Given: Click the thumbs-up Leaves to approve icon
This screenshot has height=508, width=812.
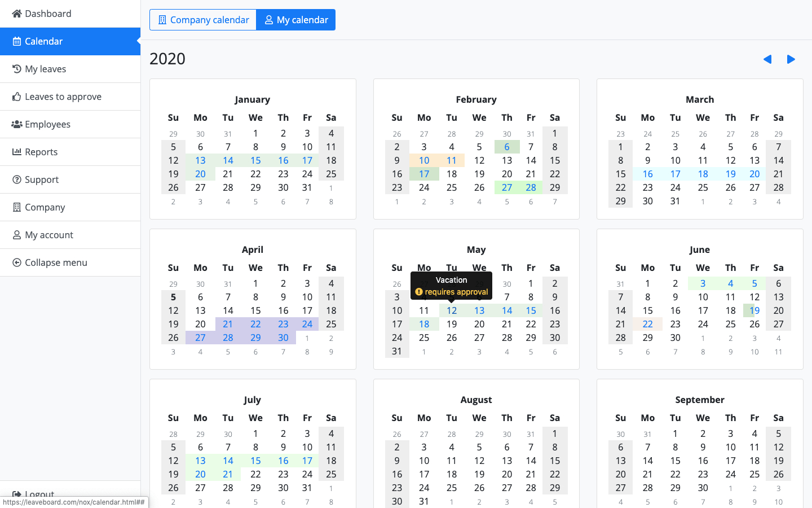Looking at the screenshot, I should (x=17, y=97).
